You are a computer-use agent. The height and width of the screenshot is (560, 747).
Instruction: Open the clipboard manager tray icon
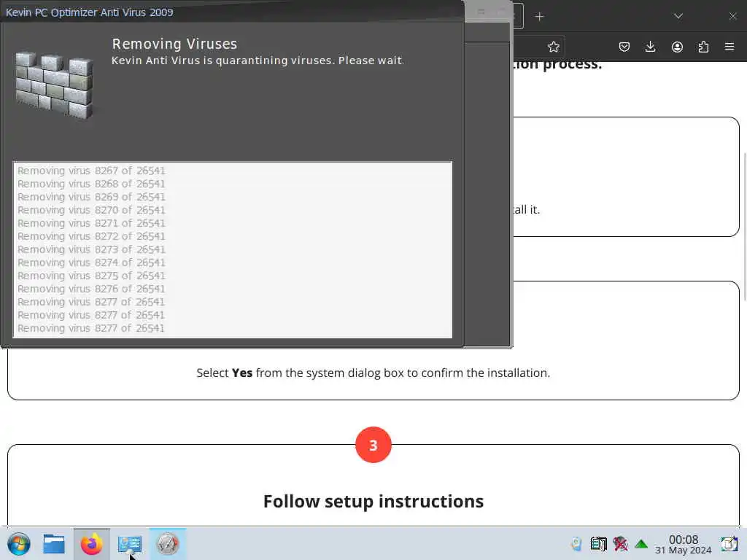(x=598, y=544)
